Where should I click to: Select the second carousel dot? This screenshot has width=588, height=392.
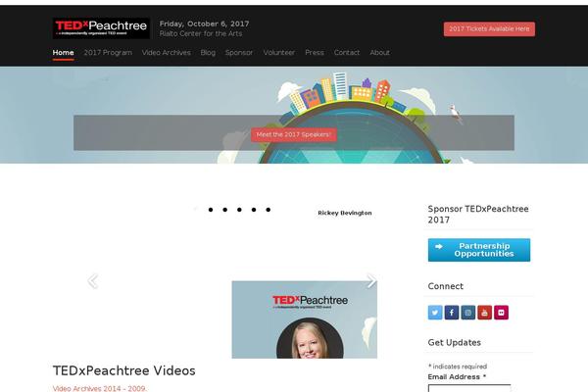pos(211,210)
